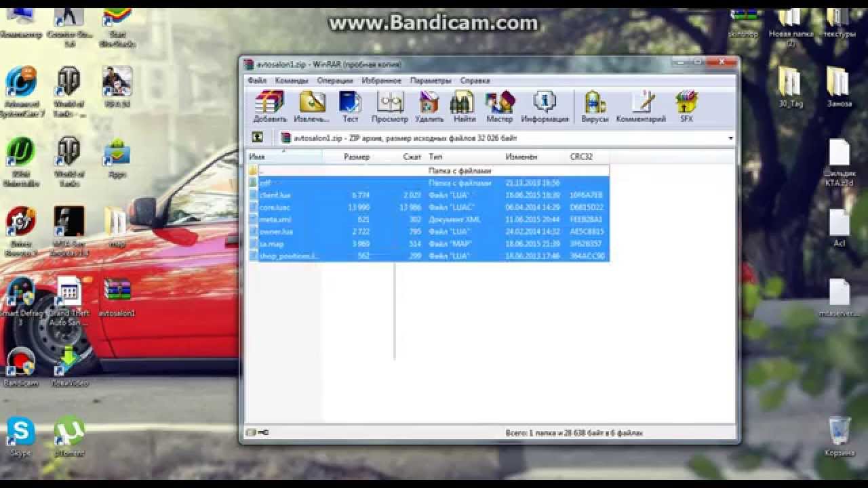The image size is (868, 488).
Task: Open the µTorrent shortcut next to Skype
Action: pyautogui.click(x=68, y=437)
